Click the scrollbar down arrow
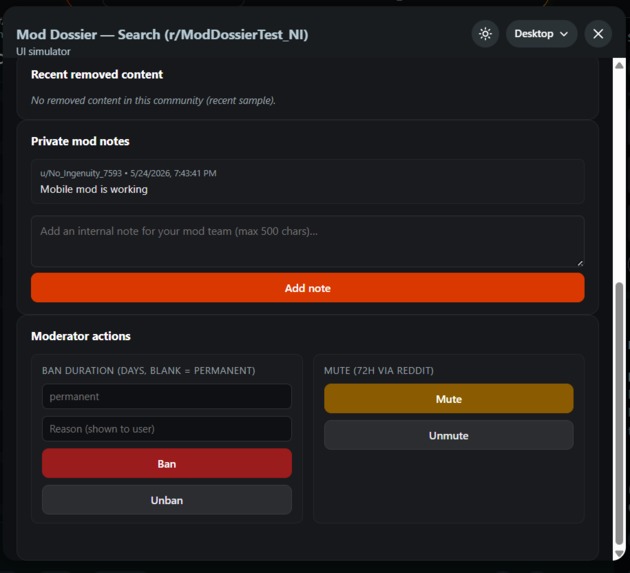Image resolution: width=630 pixels, height=573 pixels. click(619, 554)
